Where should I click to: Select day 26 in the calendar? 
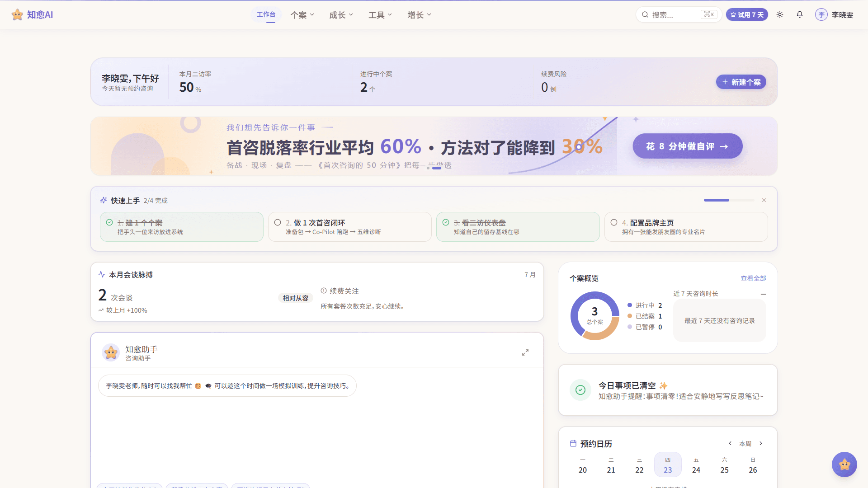753,465
